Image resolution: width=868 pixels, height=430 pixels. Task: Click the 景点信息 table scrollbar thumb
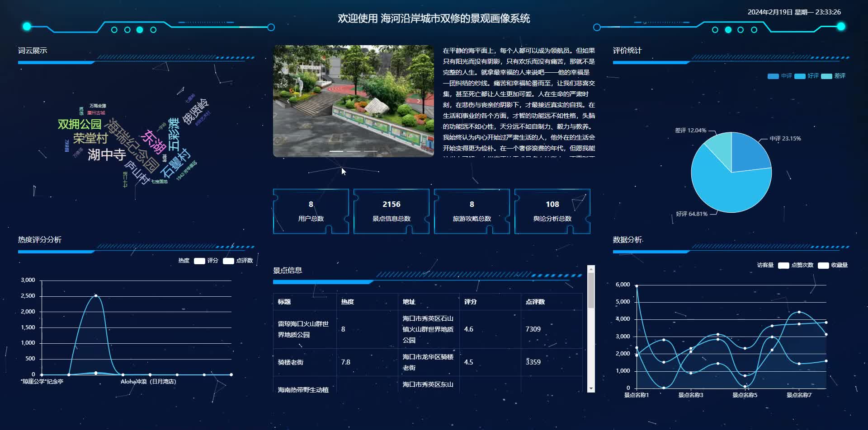(x=591, y=290)
